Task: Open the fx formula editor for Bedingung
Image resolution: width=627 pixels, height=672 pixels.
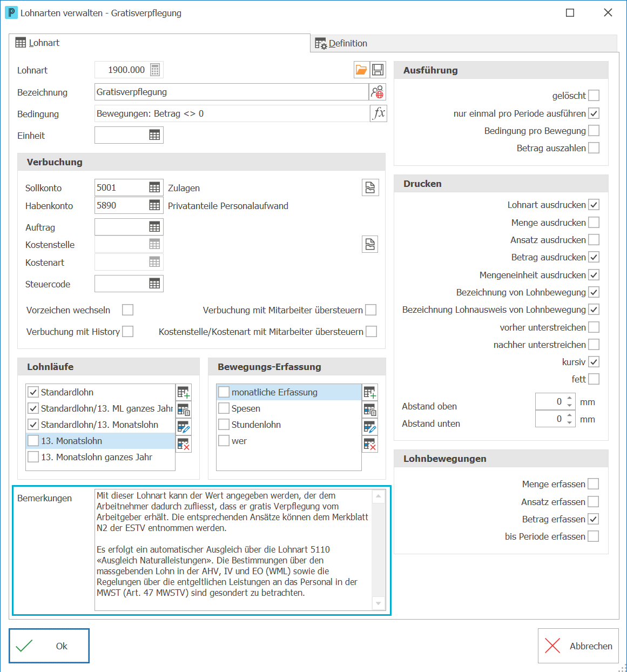Action: coord(379,113)
